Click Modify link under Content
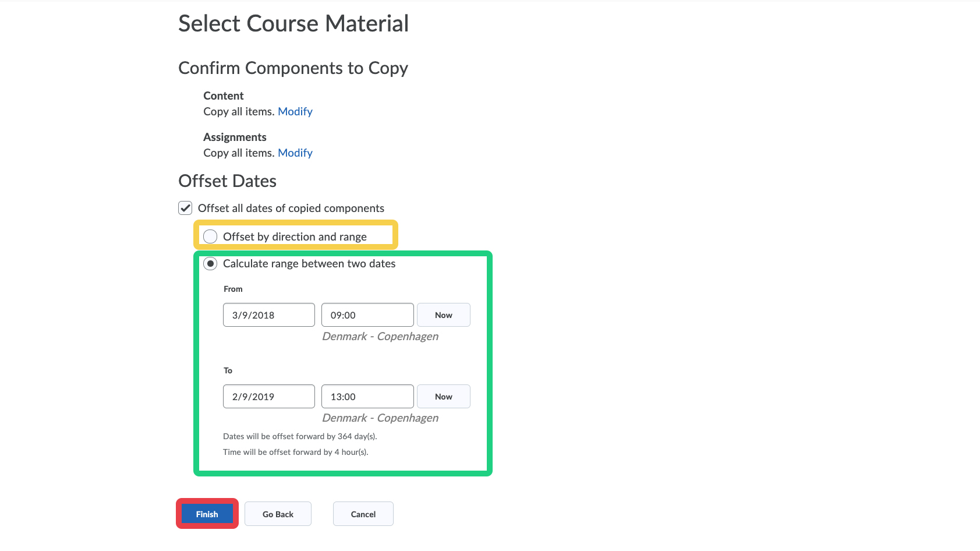 click(x=295, y=111)
